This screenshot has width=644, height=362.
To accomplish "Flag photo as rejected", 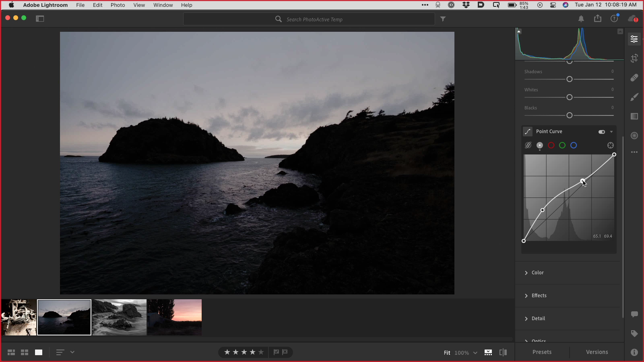I will click(x=285, y=352).
